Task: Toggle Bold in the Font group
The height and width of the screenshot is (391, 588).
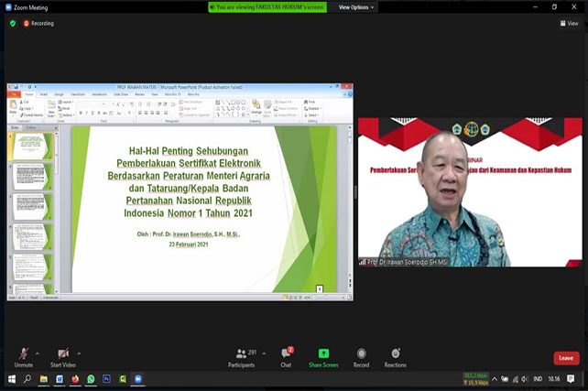Action: click(81, 113)
